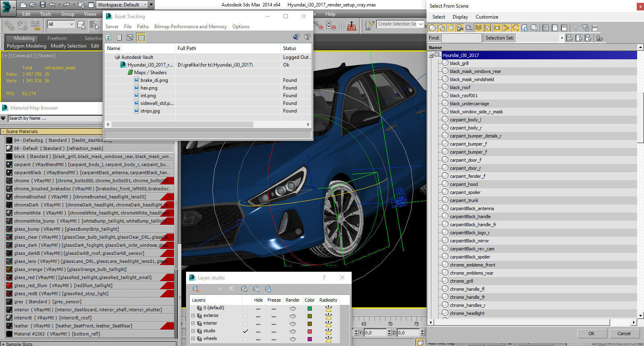The height and width of the screenshot is (346, 644).
Task: Redo the action with the redo arrow
Action: click(66, 5)
